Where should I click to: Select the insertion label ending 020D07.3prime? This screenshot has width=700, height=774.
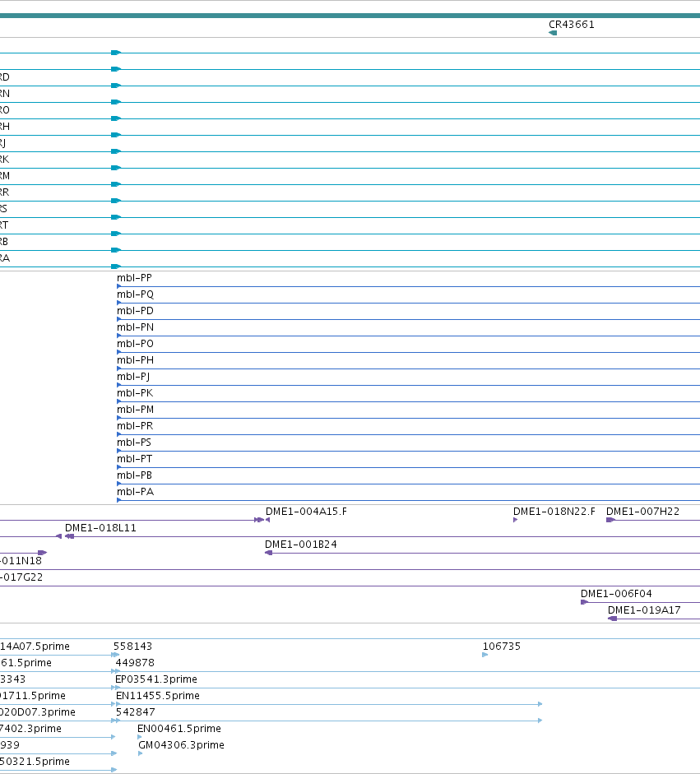[38, 712]
